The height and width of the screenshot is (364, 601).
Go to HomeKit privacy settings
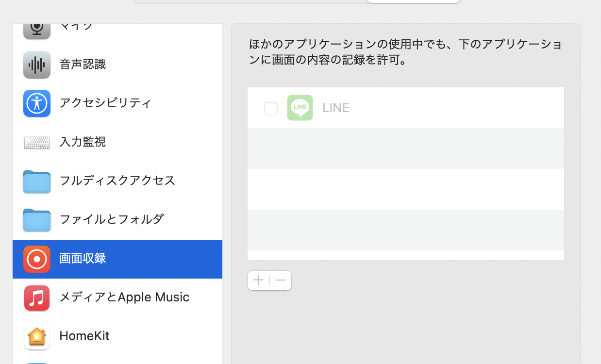pyautogui.click(x=84, y=336)
